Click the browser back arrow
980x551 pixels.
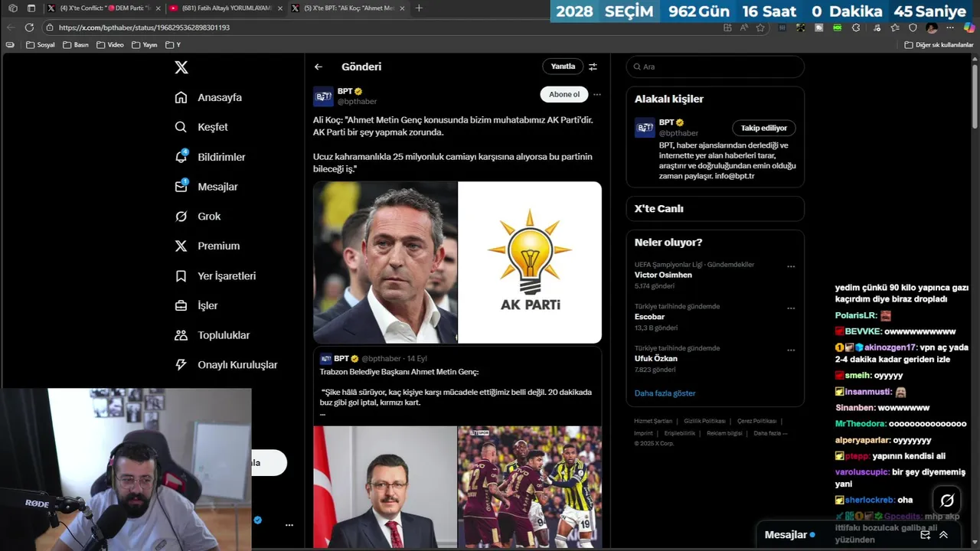coord(11,28)
